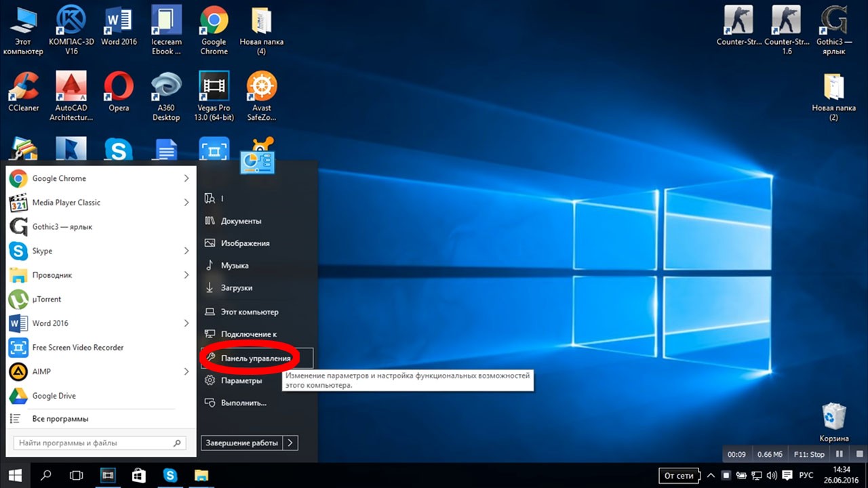868x488 pixels.
Task: Click the Завершение работы button
Action: (242, 443)
